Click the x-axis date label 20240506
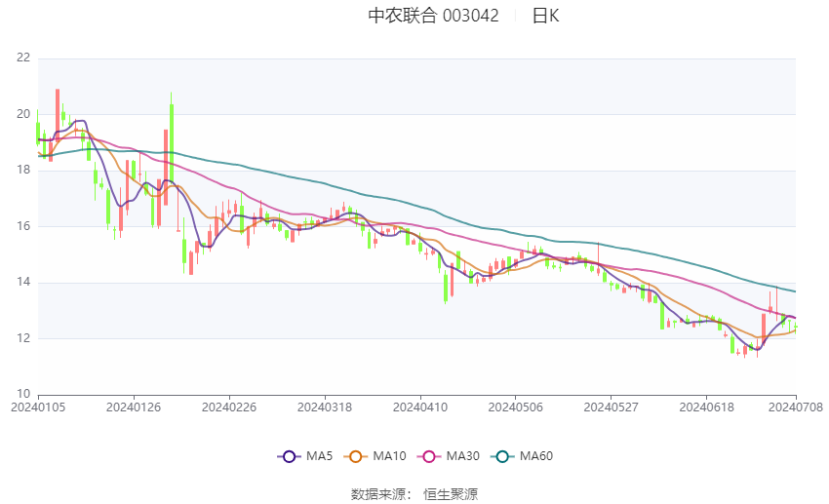Screen dimensions: 829x504 [x=516, y=407]
